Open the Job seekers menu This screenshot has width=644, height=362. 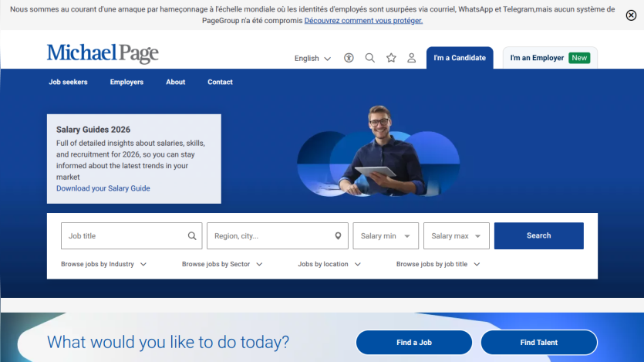point(68,82)
